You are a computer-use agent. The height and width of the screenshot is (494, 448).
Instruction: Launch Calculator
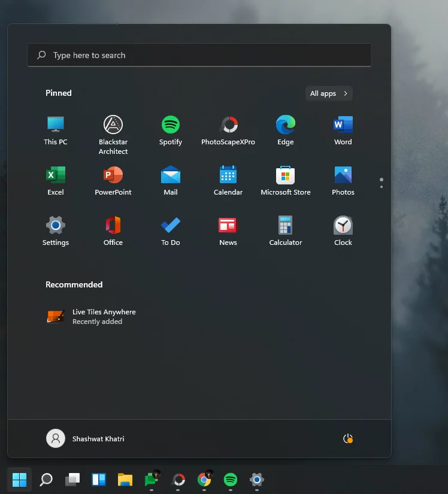tap(286, 231)
